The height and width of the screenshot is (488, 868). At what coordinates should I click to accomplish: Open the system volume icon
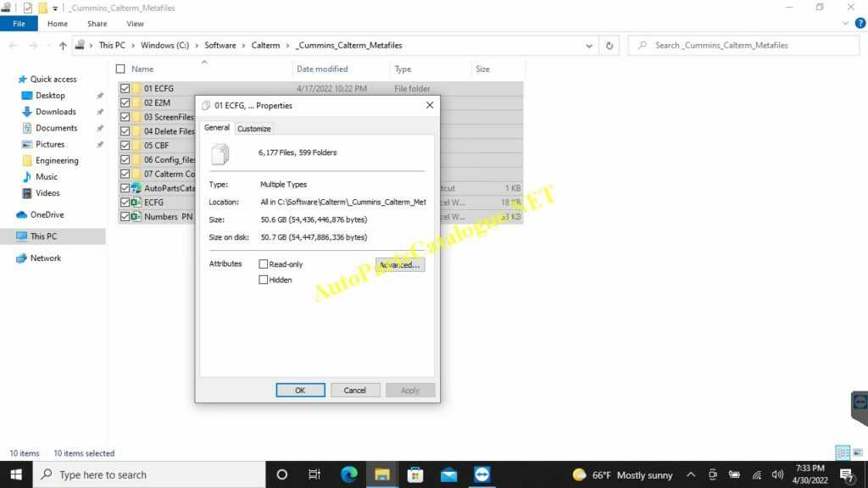pyautogui.click(x=777, y=474)
